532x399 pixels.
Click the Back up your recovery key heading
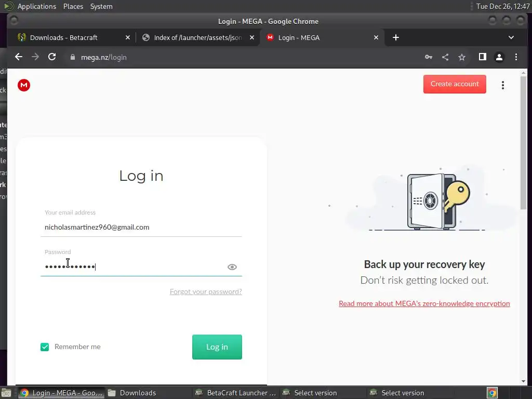click(424, 264)
